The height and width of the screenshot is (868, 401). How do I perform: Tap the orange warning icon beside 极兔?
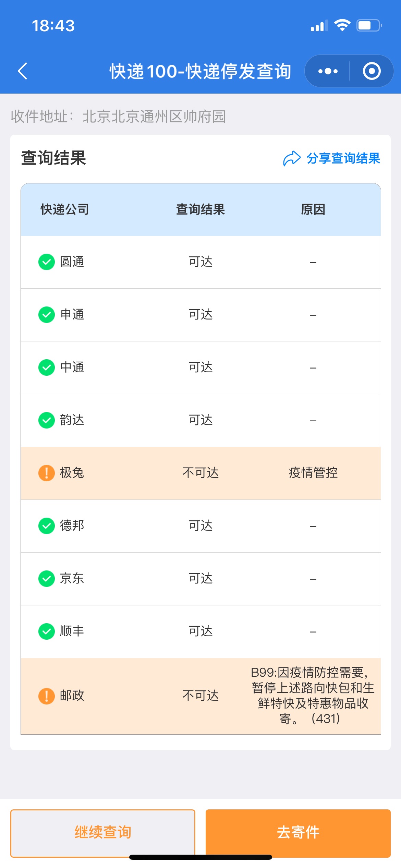click(x=47, y=473)
